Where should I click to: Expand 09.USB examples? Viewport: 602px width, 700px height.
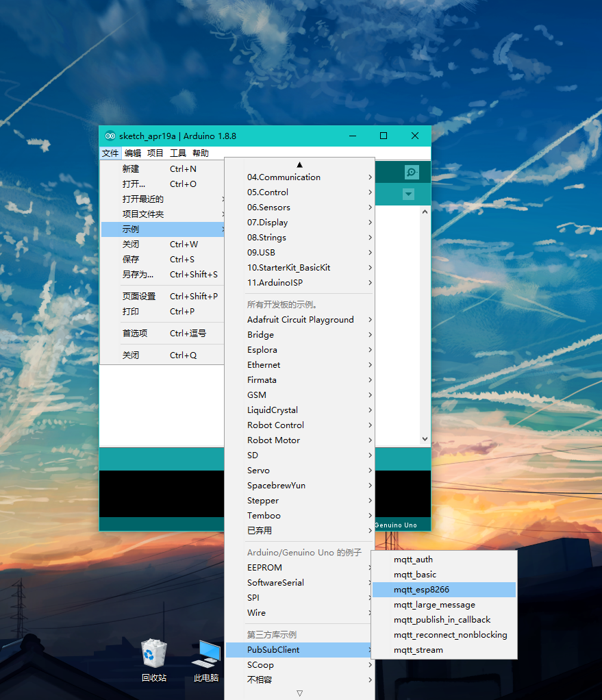coord(299,253)
